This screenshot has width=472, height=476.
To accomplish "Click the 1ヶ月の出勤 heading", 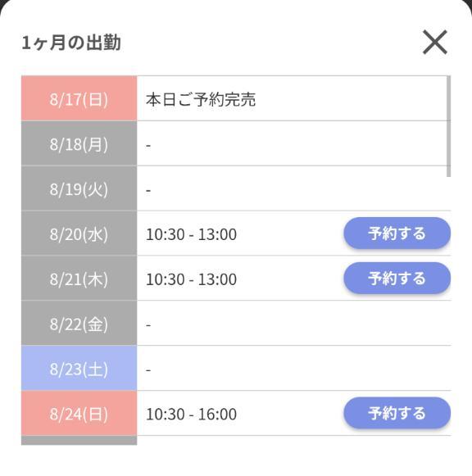I will tap(71, 43).
